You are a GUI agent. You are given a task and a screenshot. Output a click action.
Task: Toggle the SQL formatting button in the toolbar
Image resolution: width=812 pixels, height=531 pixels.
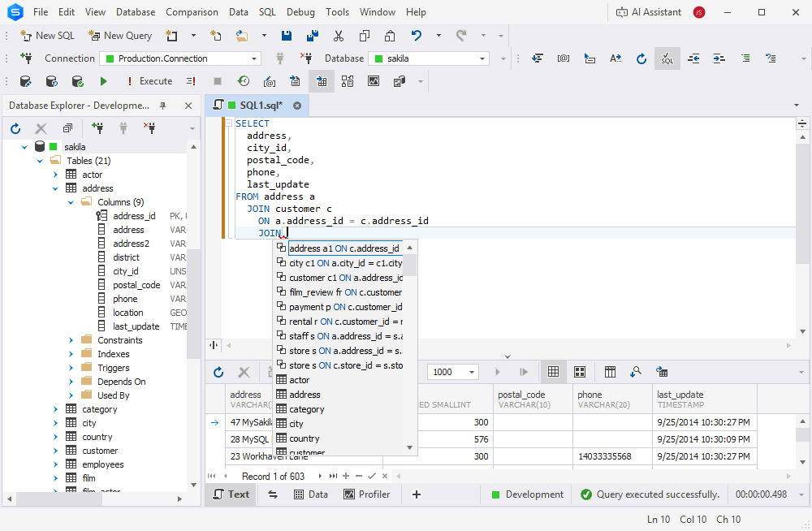667,58
